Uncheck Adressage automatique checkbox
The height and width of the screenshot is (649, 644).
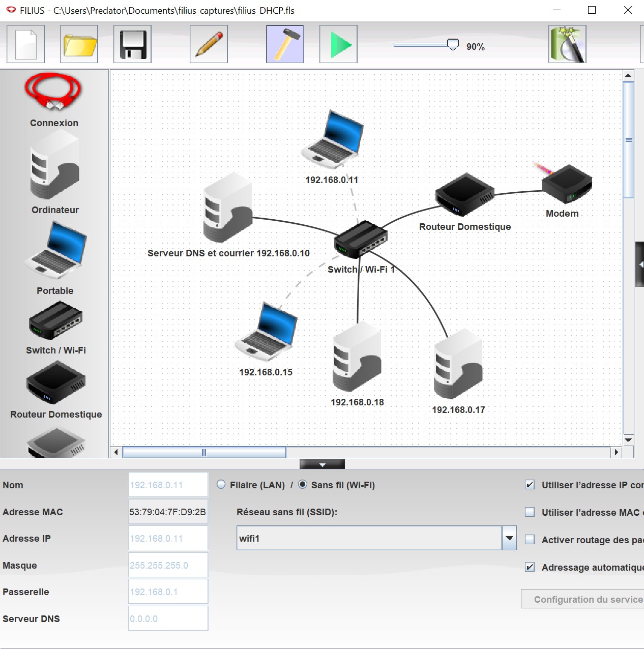click(530, 567)
